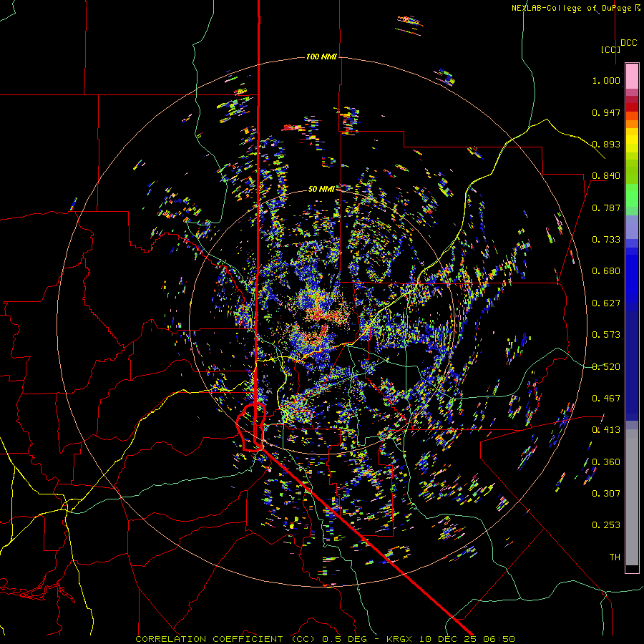Select the 0.573 legend value
The width and height of the screenshot is (644, 644).
(x=606, y=335)
